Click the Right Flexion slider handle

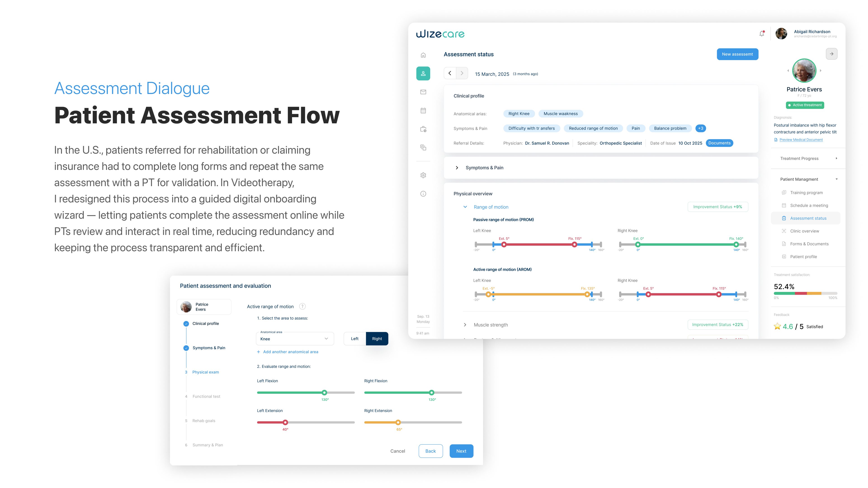pos(432,392)
